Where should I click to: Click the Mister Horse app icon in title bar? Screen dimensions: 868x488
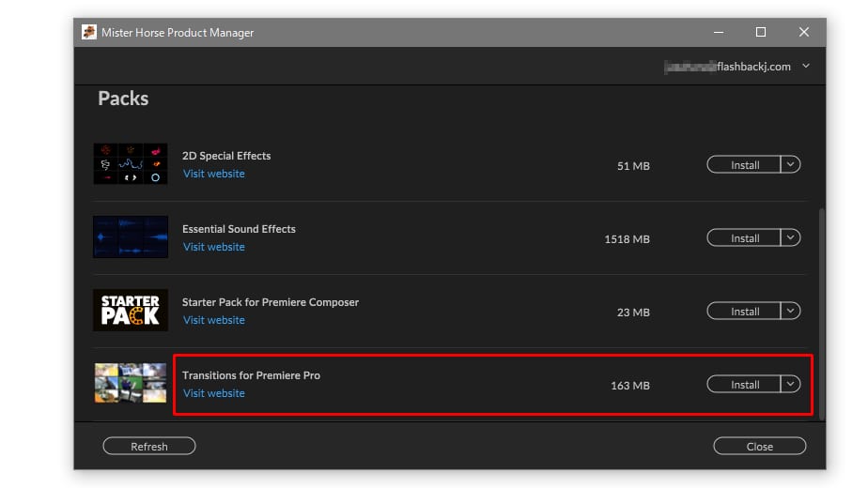(89, 32)
